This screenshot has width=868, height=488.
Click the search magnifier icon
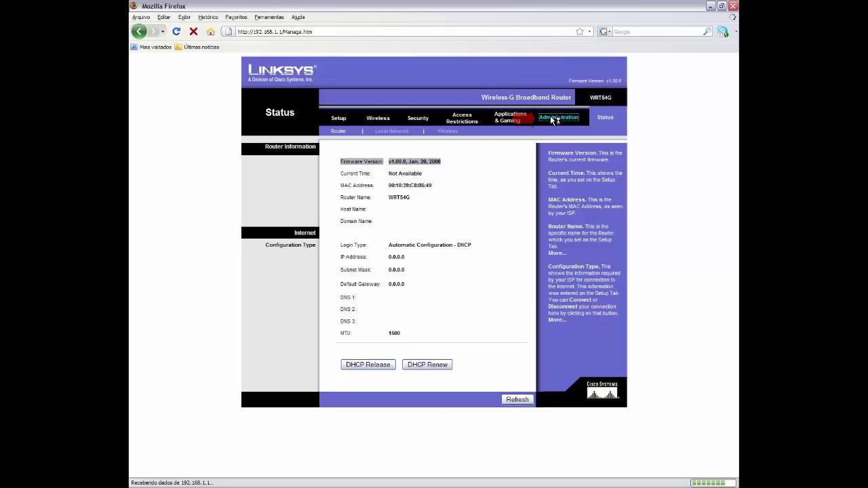pyautogui.click(x=707, y=32)
